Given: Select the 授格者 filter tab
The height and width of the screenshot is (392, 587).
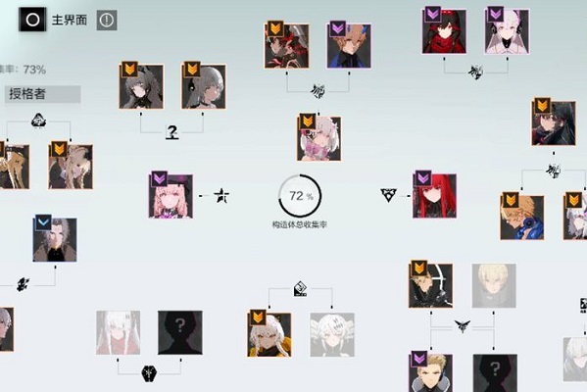Looking at the screenshot, I should click(x=42, y=94).
